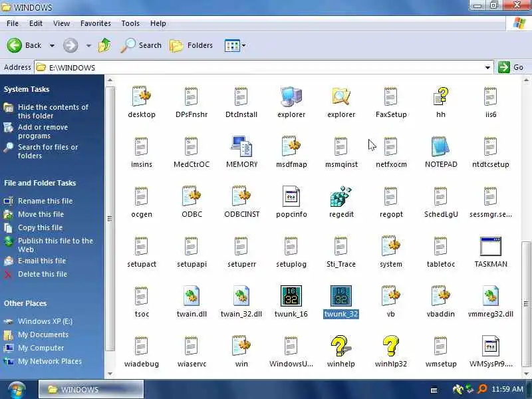Open the Favorites menu

96,23
